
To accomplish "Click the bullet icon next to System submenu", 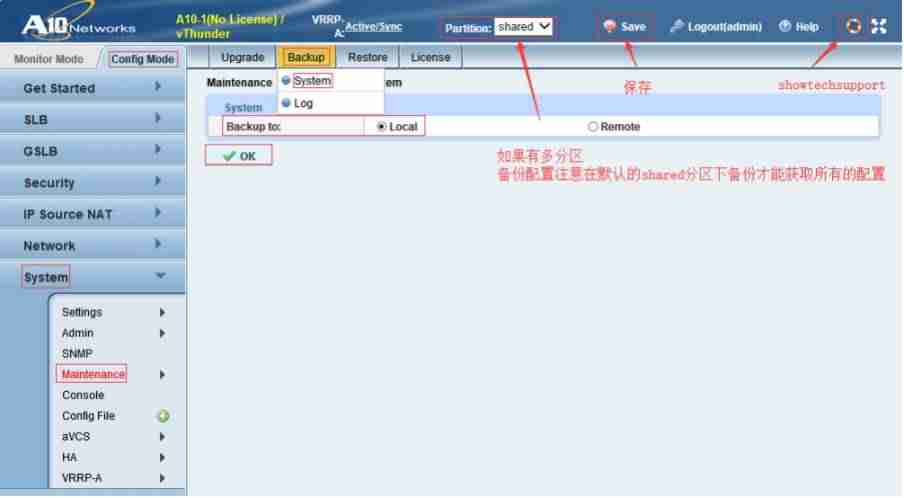I will [x=285, y=81].
